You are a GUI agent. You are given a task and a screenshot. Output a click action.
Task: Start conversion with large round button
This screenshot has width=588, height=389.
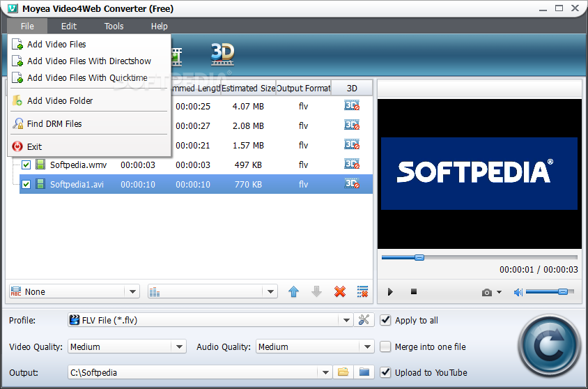[550, 346]
